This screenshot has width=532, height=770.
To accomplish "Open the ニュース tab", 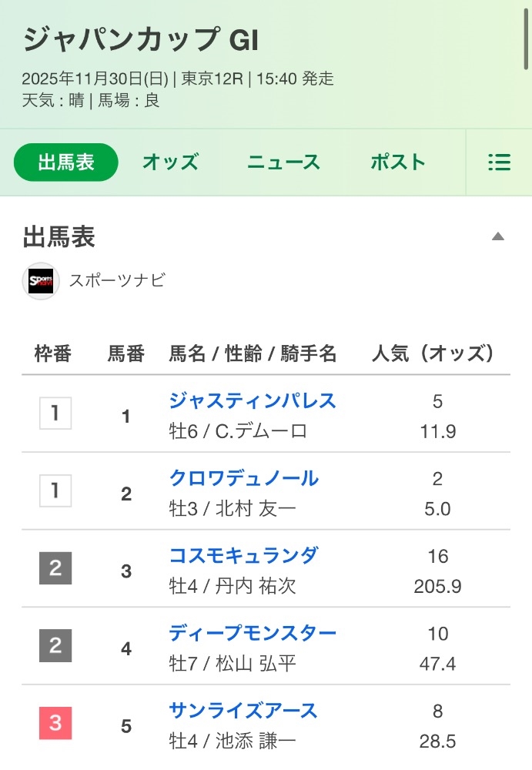I will pos(283,162).
